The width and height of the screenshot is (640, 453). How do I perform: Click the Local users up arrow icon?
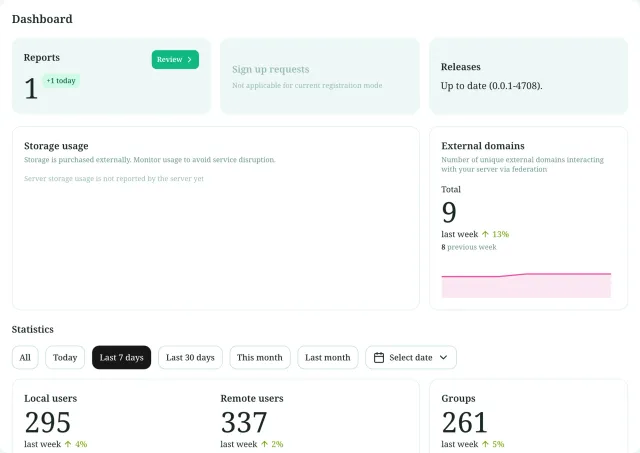click(68, 444)
